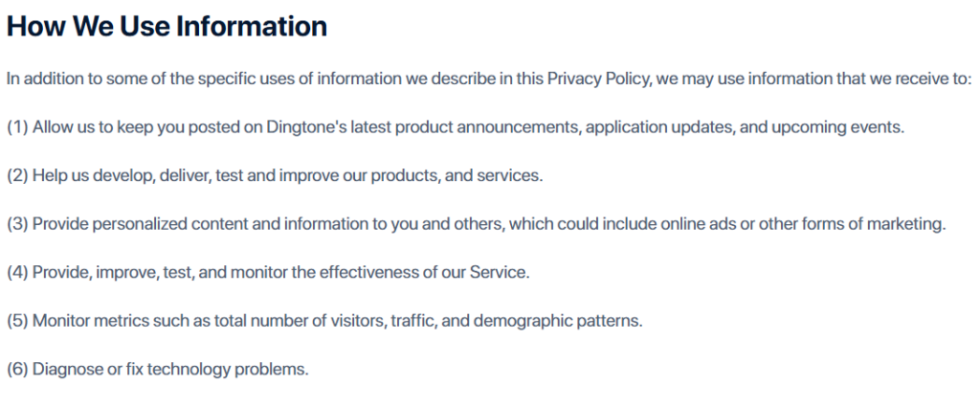Click the introductory paragraph mentioning Privacy Policy
This screenshot has height=408, width=980.
coord(488,79)
